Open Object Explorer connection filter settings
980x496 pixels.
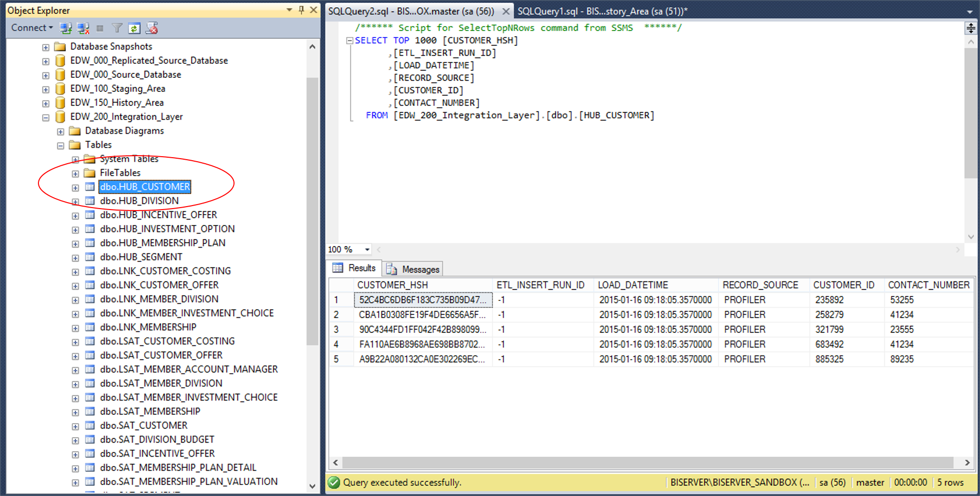117,28
